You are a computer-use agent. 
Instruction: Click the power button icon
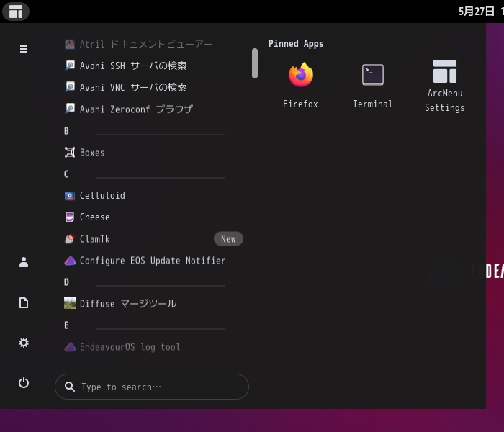tap(24, 383)
